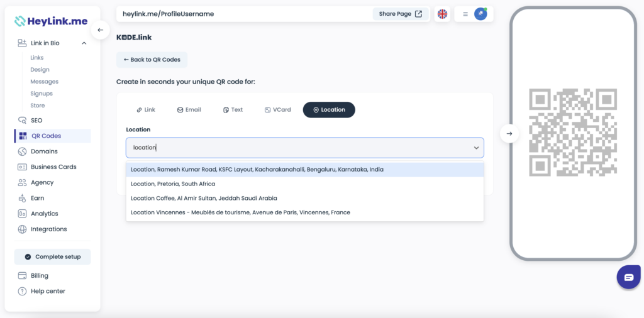Open the language selector UK flag

click(442, 14)
